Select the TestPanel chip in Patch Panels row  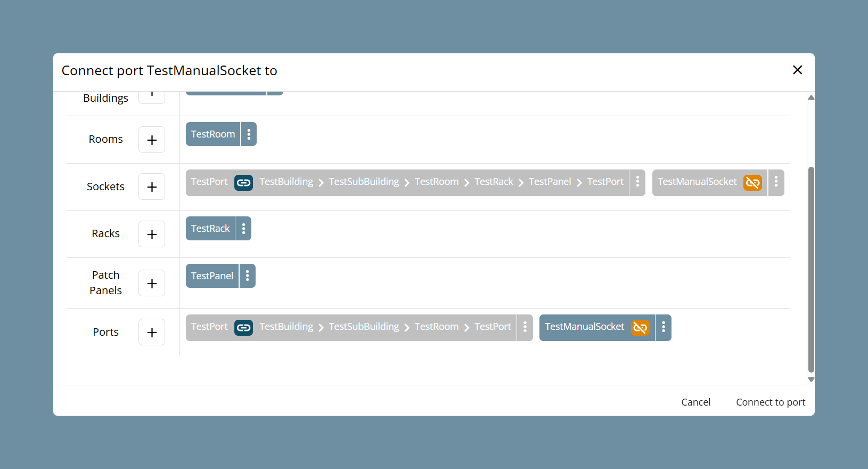click(x=212, y=276)
